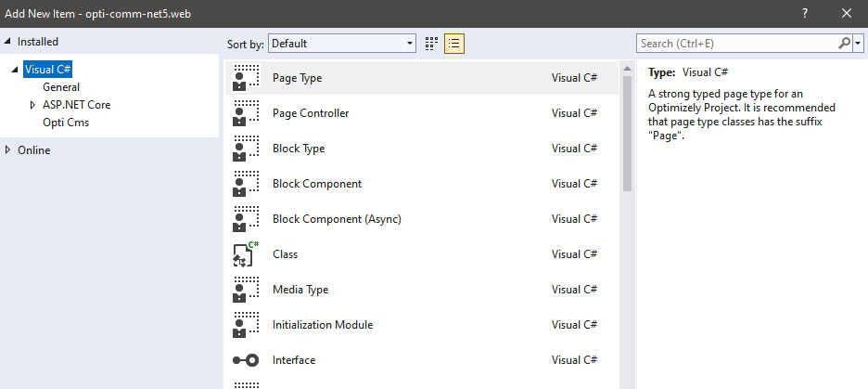Collapse the Installed section
Image resolution: width=868 pixels, height=389 pixels.
tap(7, 42)
